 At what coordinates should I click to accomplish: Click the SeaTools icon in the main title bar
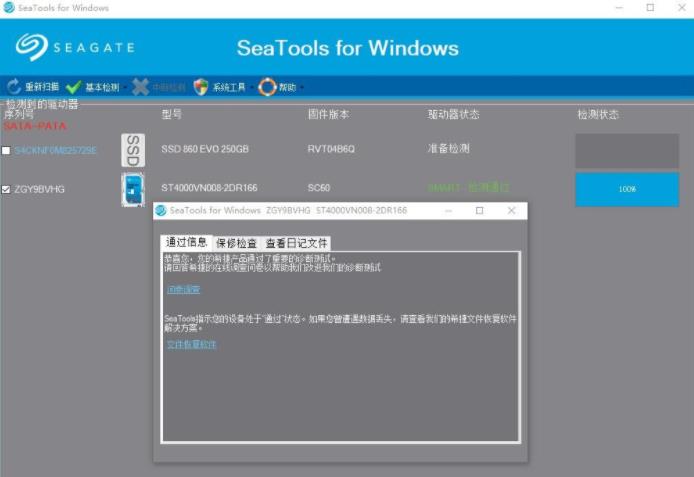(8, 8)
